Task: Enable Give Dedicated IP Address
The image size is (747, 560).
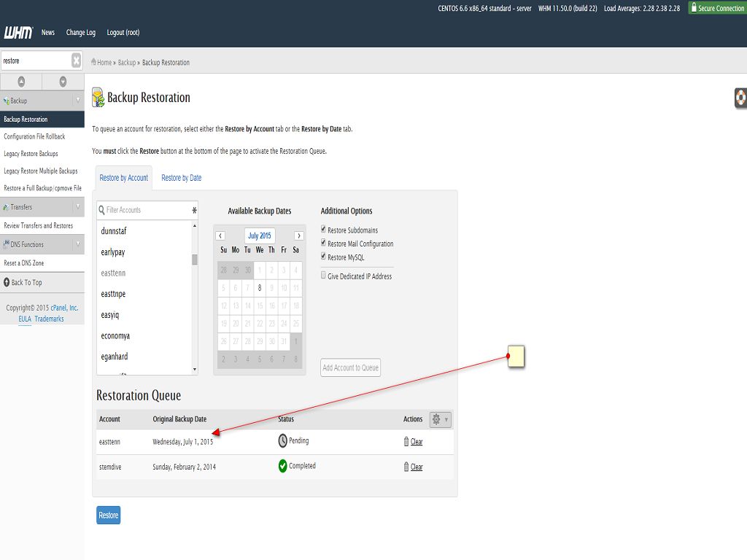Action: pyautogui.click(x=323, y=275)
